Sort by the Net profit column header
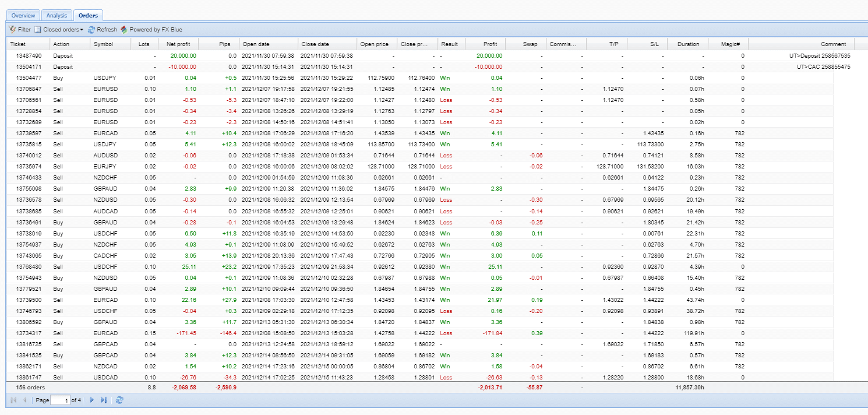The height and width of the screenshot is (415, 868). pyautogui.click(x=178, y=44)
